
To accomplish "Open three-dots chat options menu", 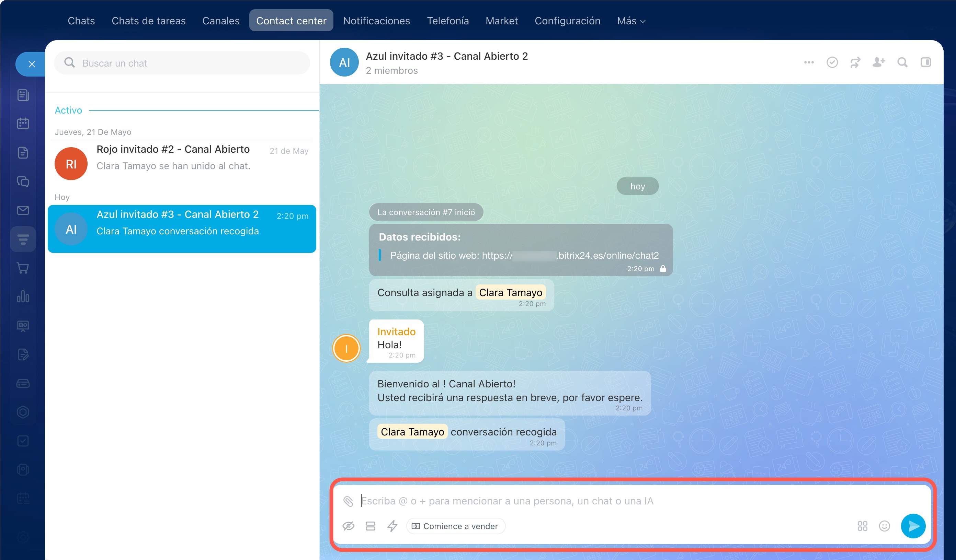I will 809,62.
